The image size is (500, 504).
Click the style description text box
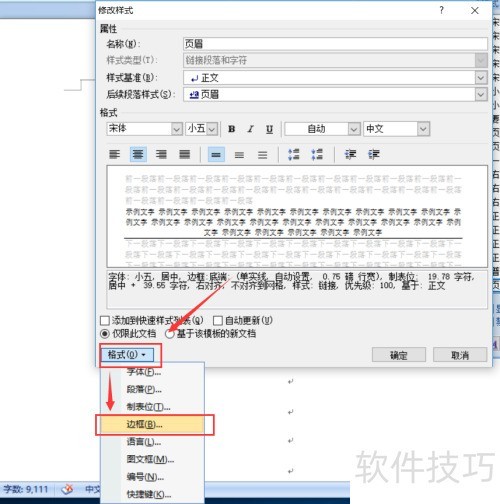297,289
